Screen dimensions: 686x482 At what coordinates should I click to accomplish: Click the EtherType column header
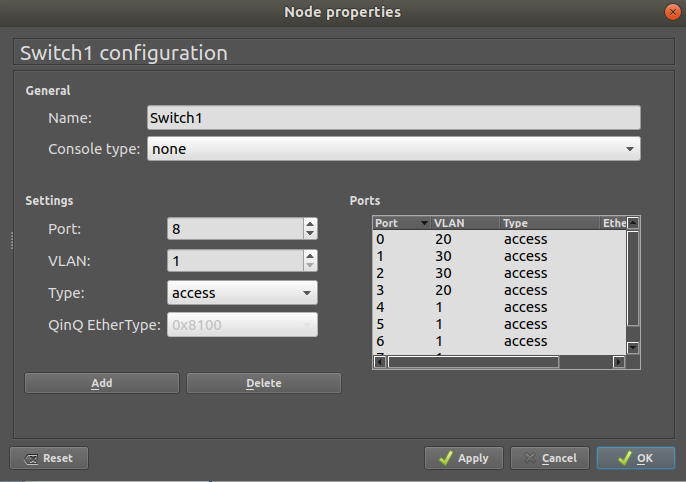(614, 223)
